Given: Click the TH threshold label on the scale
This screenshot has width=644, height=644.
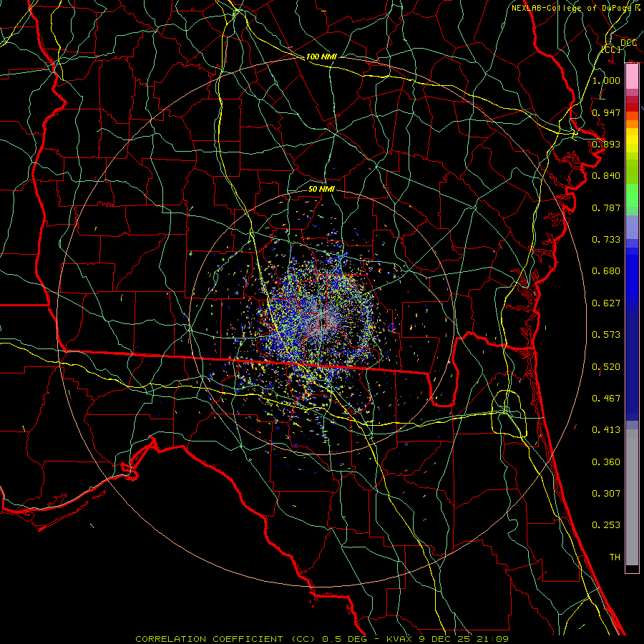Looking at the screenshot, I should [615, 557].
